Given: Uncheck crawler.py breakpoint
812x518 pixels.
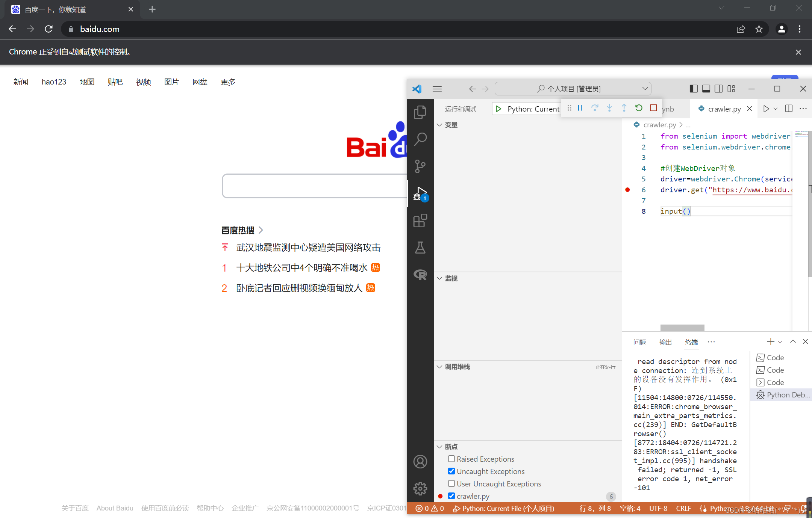Looking at the screenshot, I should (451, 496).
